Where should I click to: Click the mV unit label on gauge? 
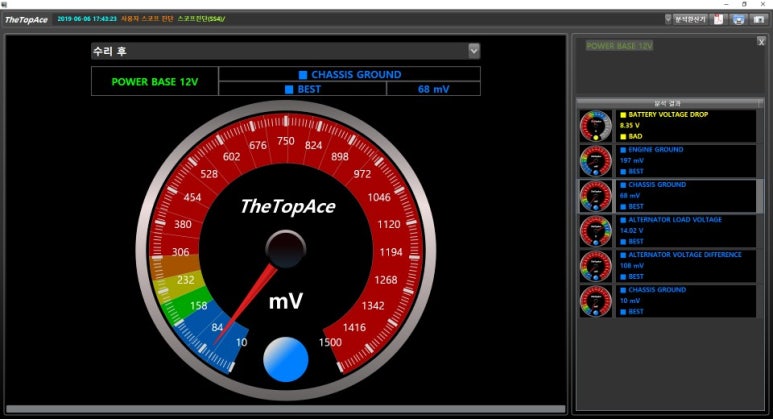pyautogui.click(x=285, y=301)
